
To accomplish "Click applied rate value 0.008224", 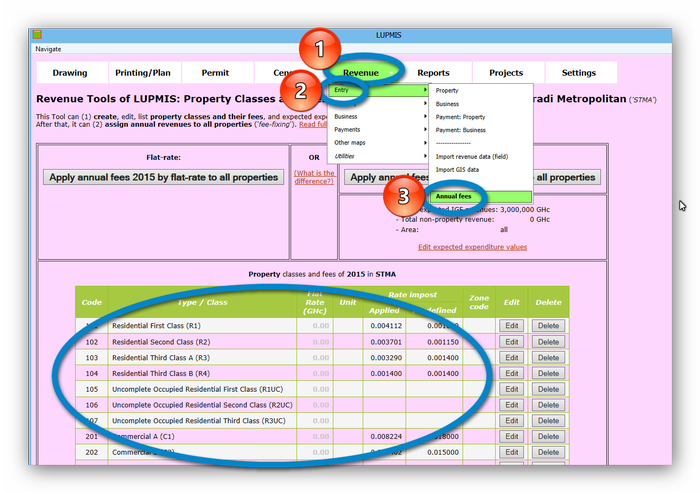I will coord(386,437).
